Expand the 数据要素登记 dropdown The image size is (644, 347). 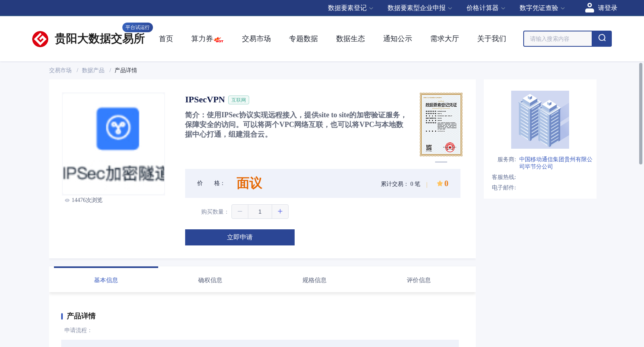tap(351, 8)
